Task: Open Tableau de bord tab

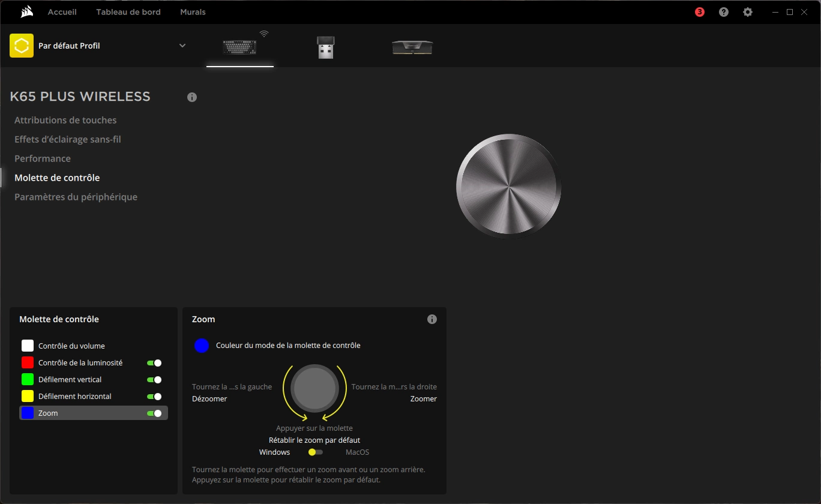Action: 128,12
